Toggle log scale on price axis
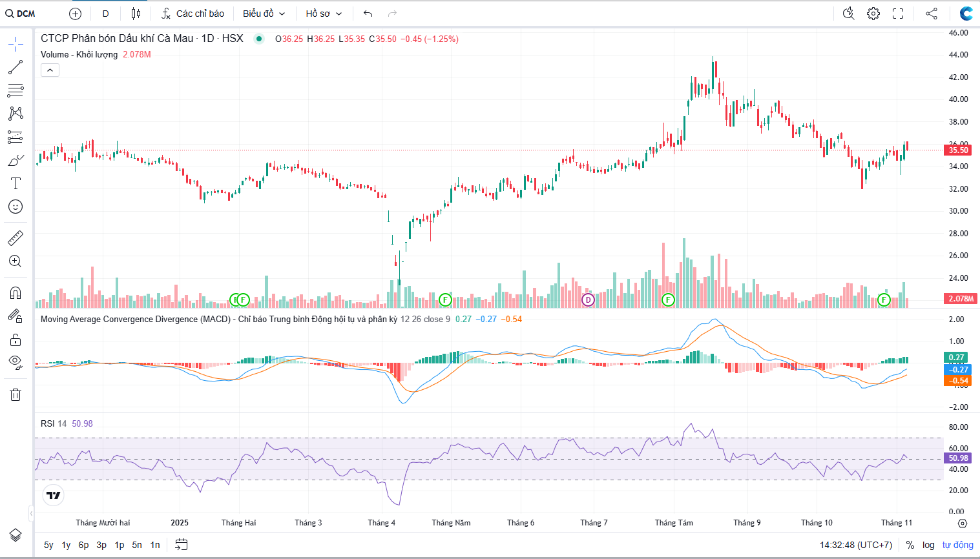This screenshot has height=559, width=980. click(928, 545)
